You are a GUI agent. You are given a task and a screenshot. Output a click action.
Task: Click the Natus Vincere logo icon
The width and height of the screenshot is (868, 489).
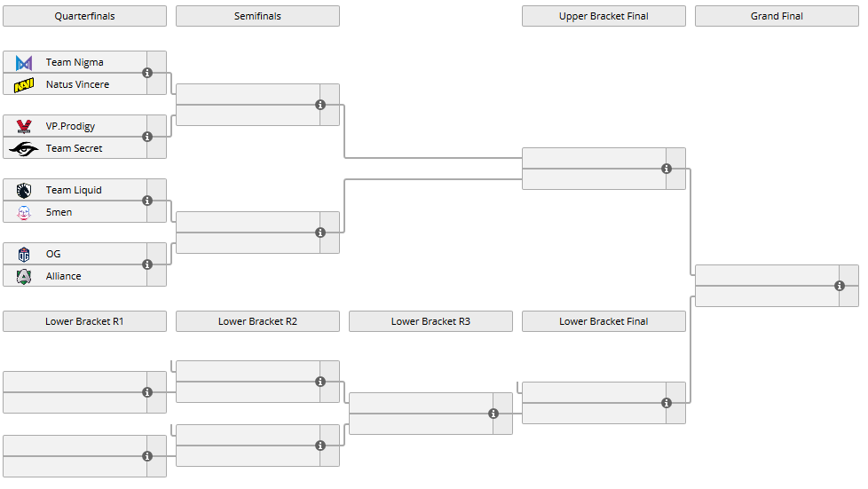[x=24, y=85]
